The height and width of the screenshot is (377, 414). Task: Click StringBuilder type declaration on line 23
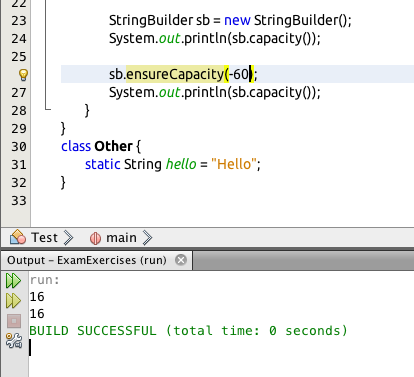(151, 21)
